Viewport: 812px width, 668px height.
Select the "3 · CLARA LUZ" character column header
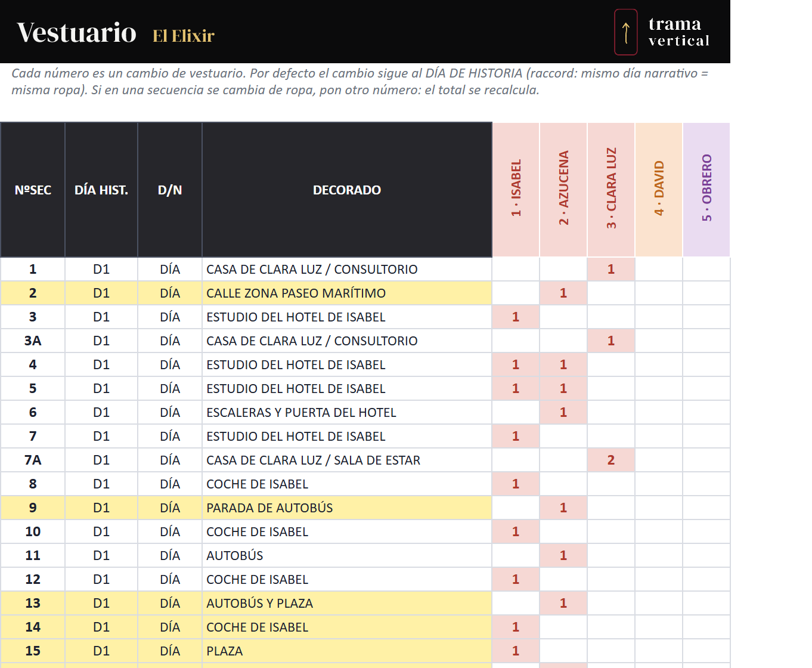pos(611,190)
